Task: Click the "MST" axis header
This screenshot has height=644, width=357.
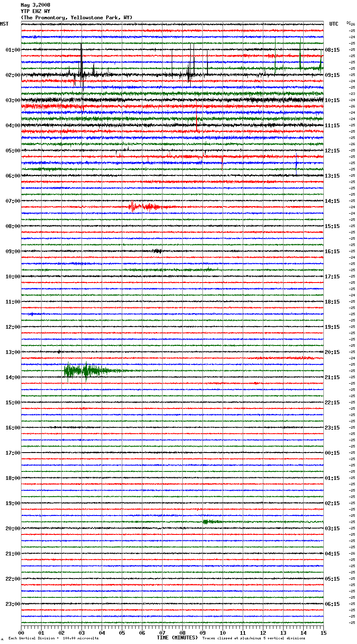Action: pos(4,24)
